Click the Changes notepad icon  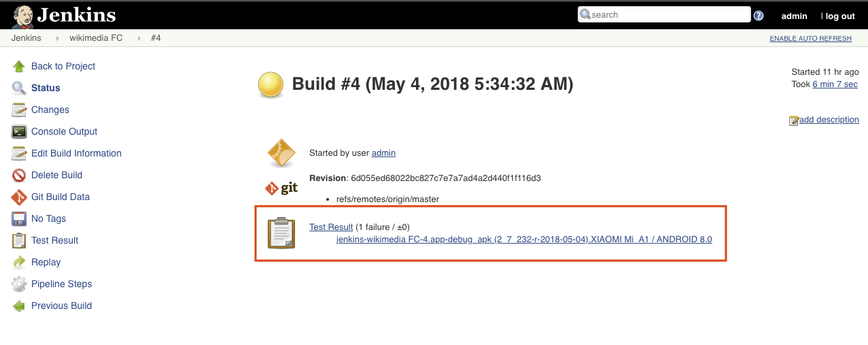(x=19, y=110)
